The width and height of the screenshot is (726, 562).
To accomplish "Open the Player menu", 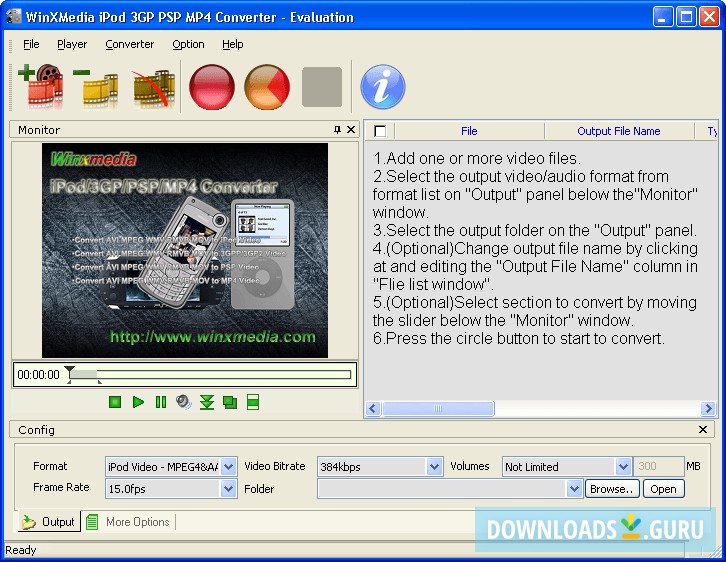I will pyautogui.click(x=72, y=44).
